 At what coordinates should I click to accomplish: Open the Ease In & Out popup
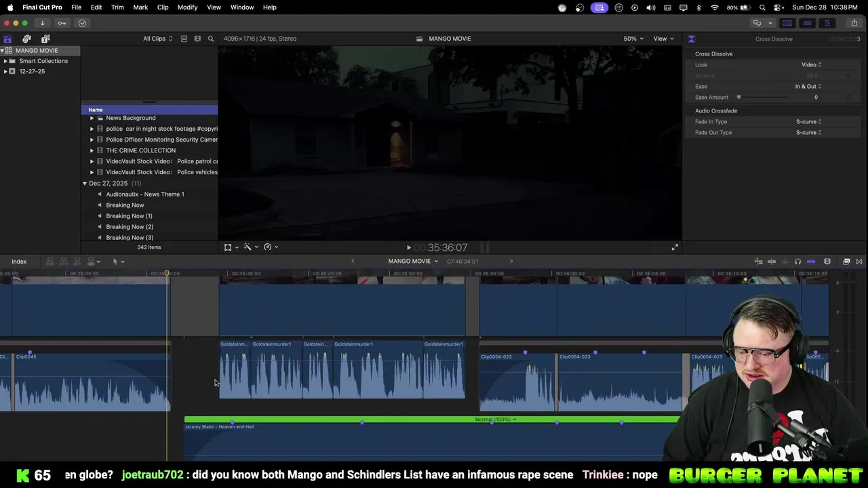pos(808,87)
